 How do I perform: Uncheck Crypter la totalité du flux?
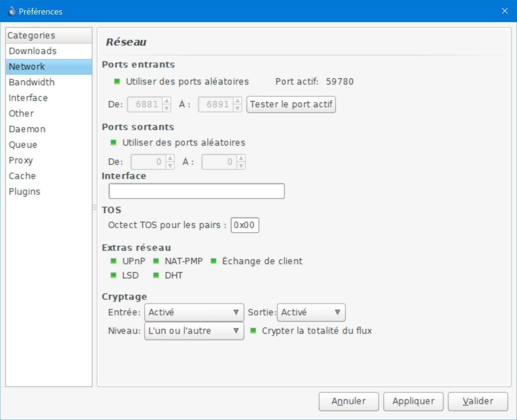tap(253, 331)
